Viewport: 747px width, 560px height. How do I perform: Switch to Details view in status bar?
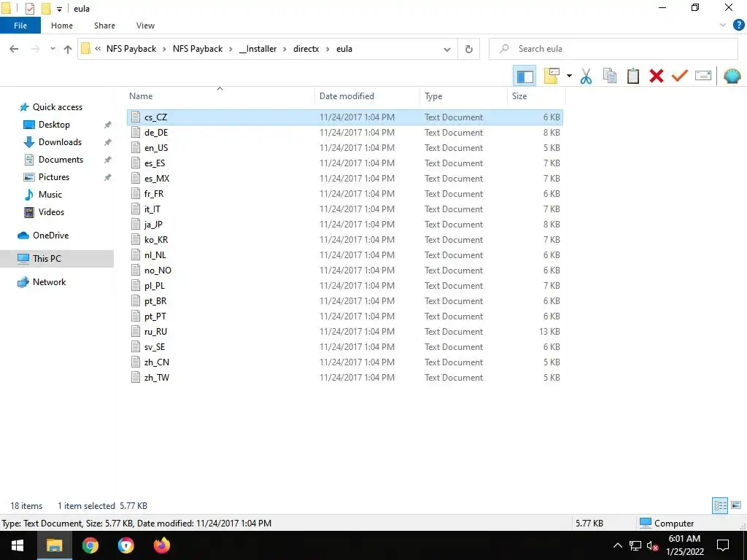720,505
